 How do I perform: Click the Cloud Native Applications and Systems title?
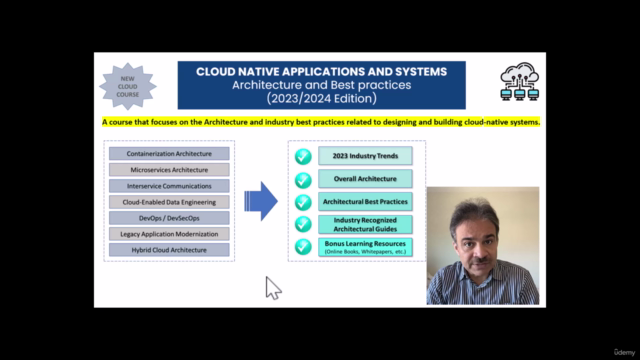pyautogui.click(x=322, y=71)
